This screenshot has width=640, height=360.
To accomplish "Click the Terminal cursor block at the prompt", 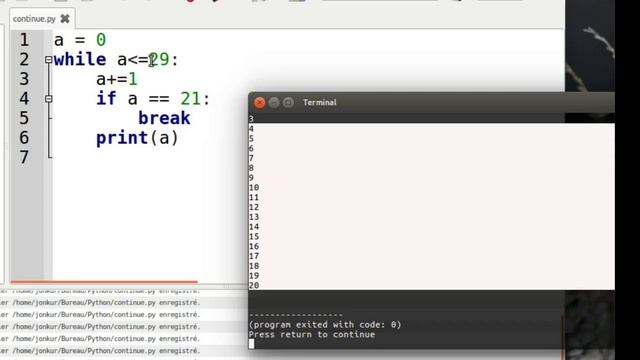I will tap(251, 344).
